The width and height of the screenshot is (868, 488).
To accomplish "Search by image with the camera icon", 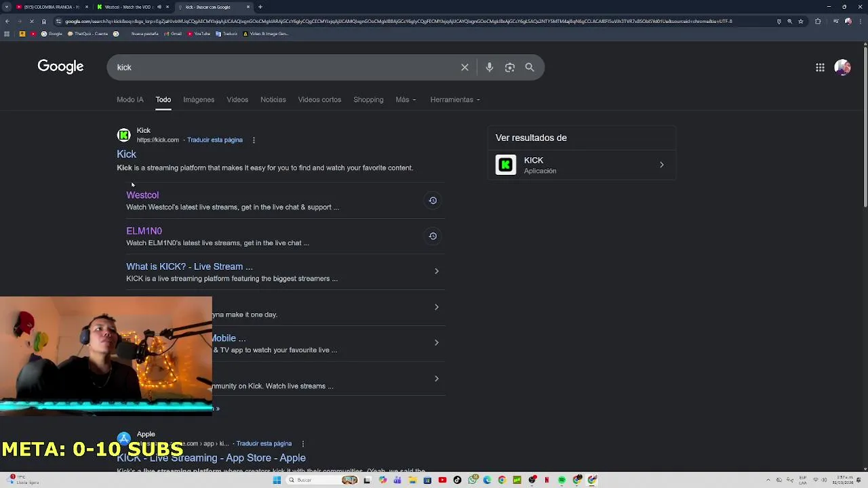I will point(510,67).
